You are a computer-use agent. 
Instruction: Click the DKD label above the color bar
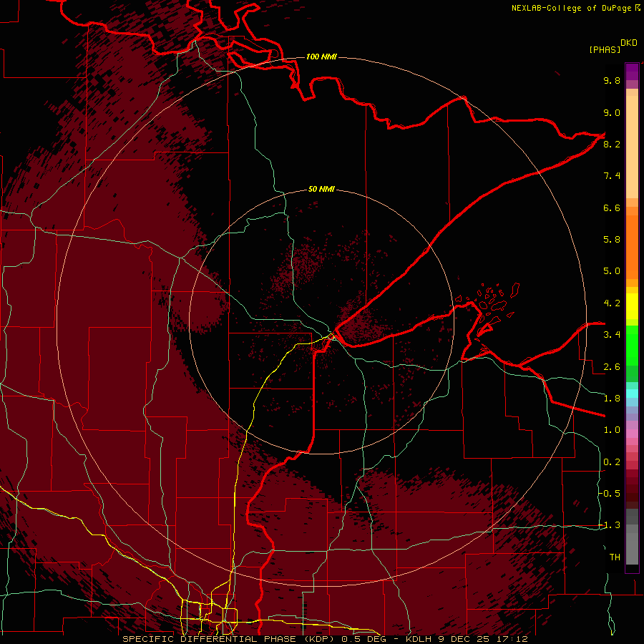629,43
